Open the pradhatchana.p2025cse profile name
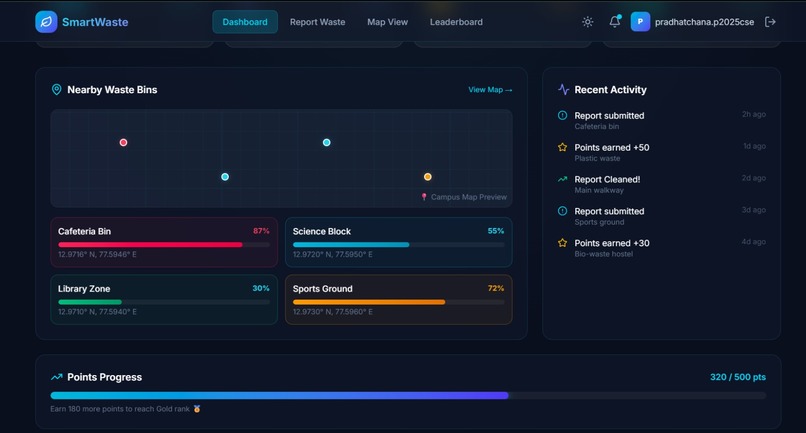The width and height of the screenshot is (806, 433). coord(705,22)
